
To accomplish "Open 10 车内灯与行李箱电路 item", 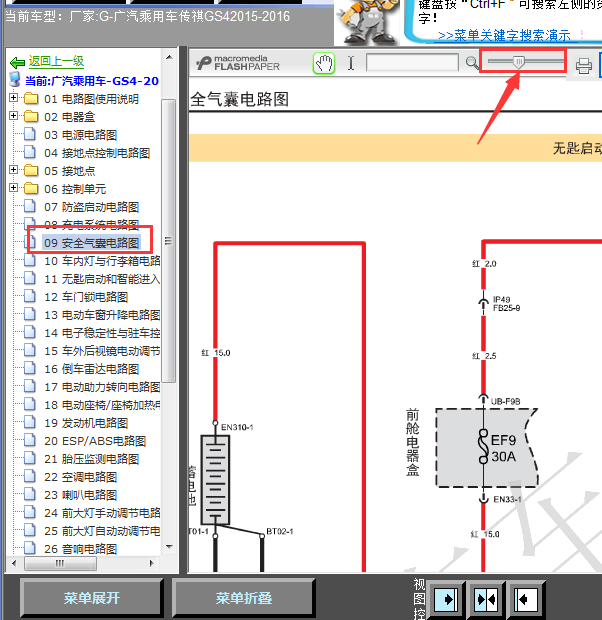I will click(102, 261).
